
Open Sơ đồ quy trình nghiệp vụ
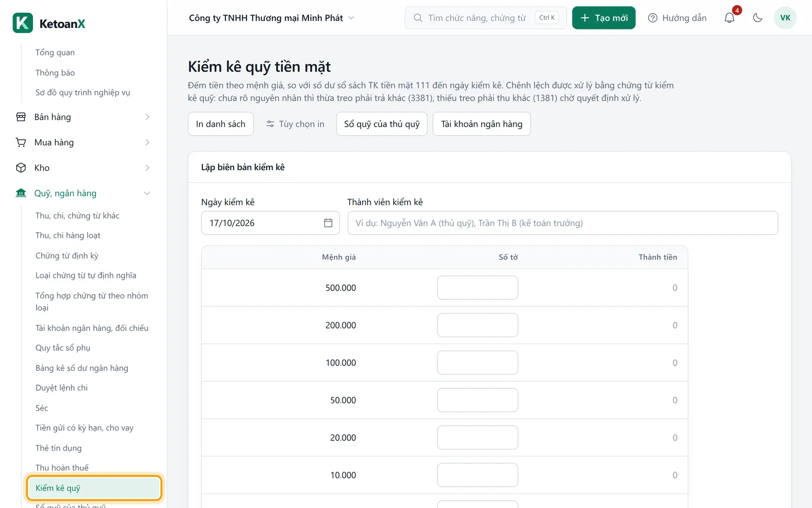[83, 92]
